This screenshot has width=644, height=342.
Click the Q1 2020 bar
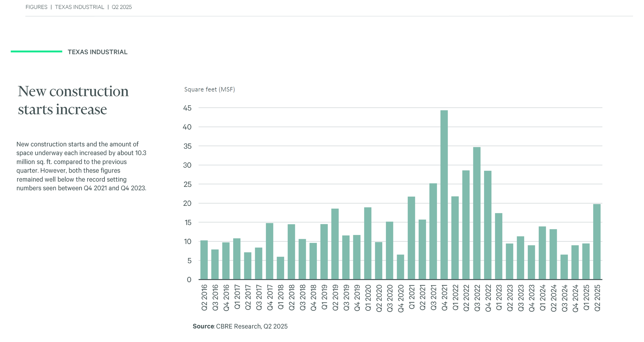pyautogui.click(x=368, y=243)
